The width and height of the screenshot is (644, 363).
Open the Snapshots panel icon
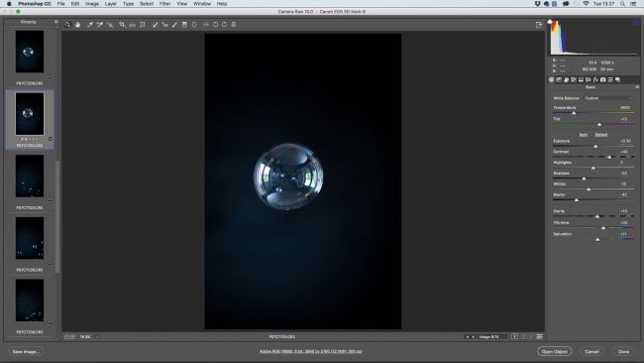coord(617,79)
